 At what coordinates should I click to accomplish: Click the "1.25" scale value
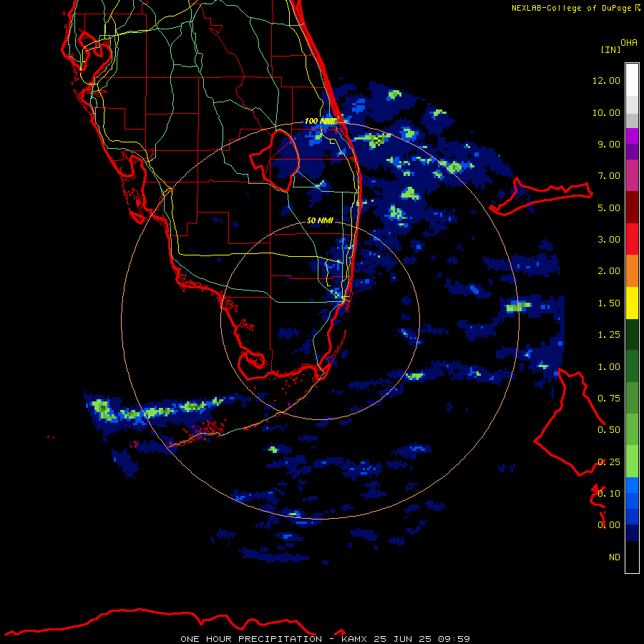609,335
